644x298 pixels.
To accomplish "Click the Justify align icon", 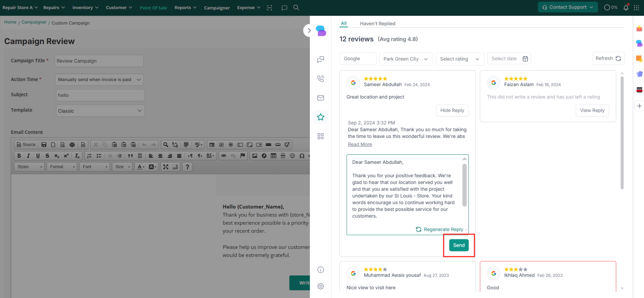I will [x=179, y=156].
